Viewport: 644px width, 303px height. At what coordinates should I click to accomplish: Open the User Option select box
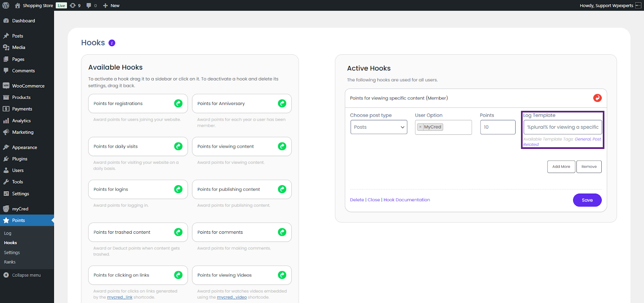click(456, 127)
